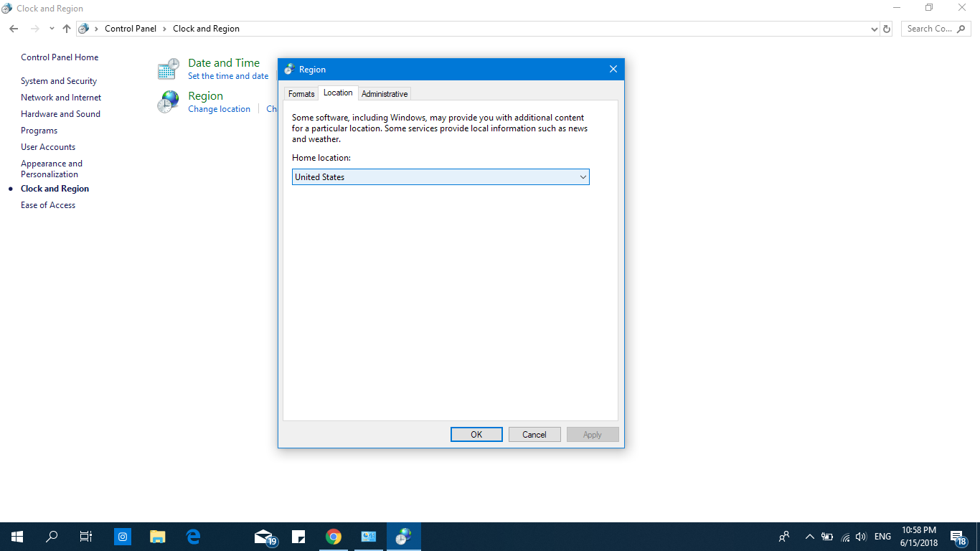
Task: Open the Windows Start menu
Action: pos(17,537)
